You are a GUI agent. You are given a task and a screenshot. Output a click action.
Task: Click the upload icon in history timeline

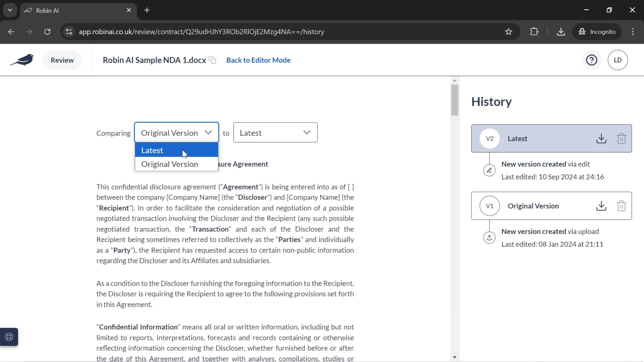pos(489,238)
